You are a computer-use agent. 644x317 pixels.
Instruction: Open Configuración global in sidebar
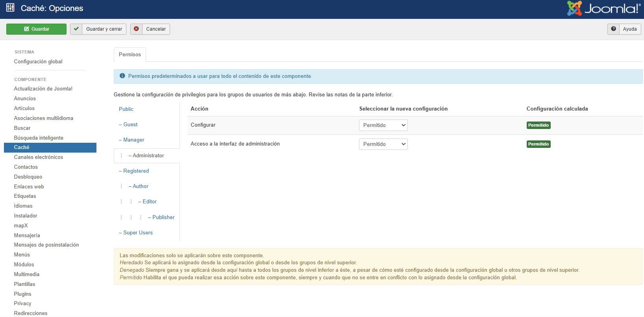click(x=38, y=62)
